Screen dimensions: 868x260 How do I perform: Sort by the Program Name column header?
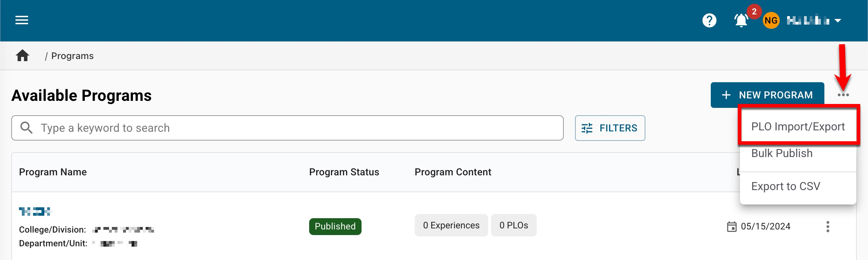click(x=53, y=172)
